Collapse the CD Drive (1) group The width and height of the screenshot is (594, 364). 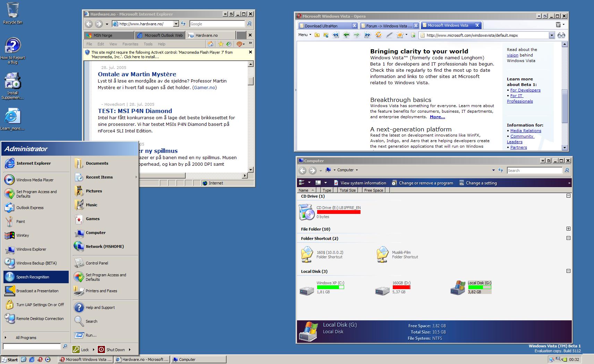click(x=568, y=196)
